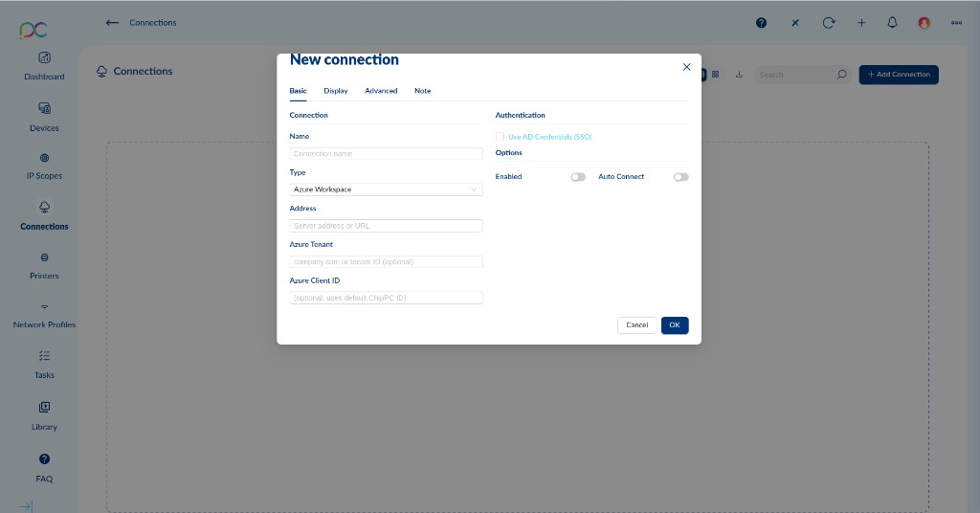Click the OK button

pyautogui.click(x=675, y=324)
